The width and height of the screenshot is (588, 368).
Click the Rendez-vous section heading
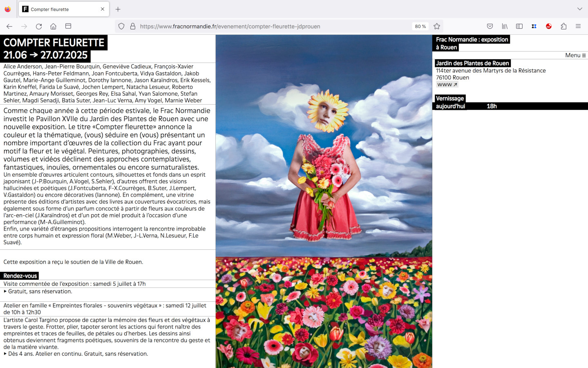coord(20,276)
